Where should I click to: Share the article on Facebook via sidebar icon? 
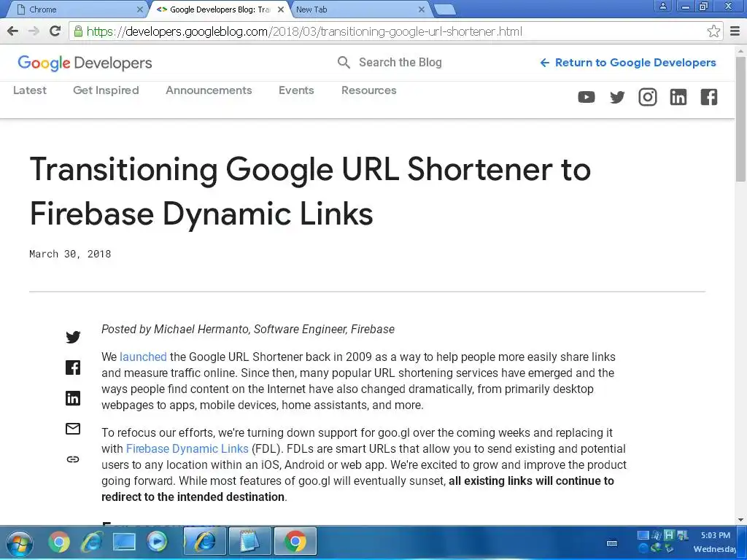(x=73, y=367)
